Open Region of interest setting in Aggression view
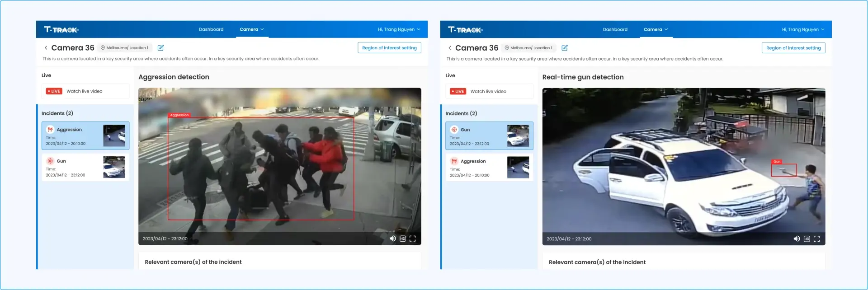The image size is (868, 290). [389, 48]
